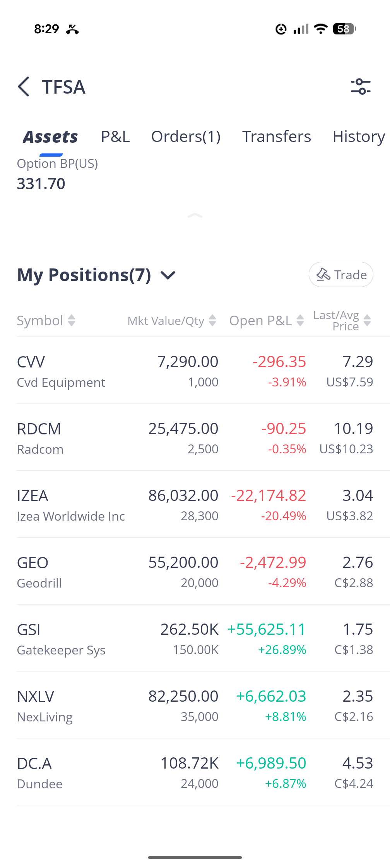Image resolution: width=390 pixels, height=868 pixels.
Task: Open the History tab
Action: coord(359,137)
